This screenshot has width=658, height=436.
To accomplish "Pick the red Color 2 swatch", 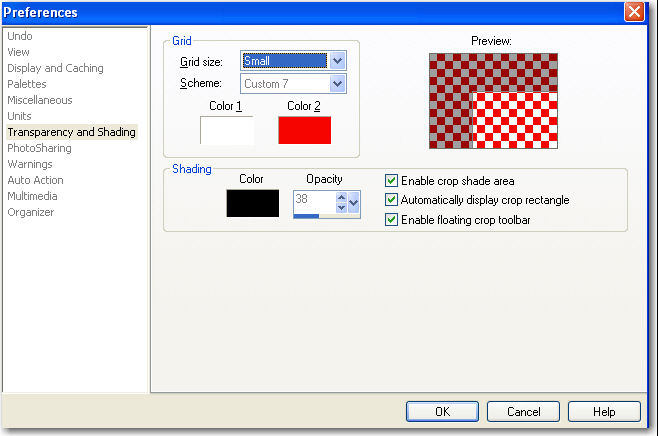I will coord(305,131).
